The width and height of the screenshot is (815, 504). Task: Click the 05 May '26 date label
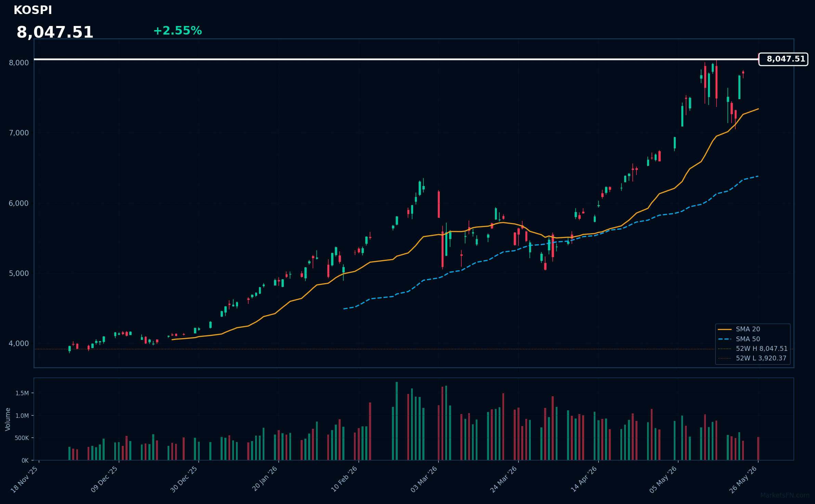[663, 480]
